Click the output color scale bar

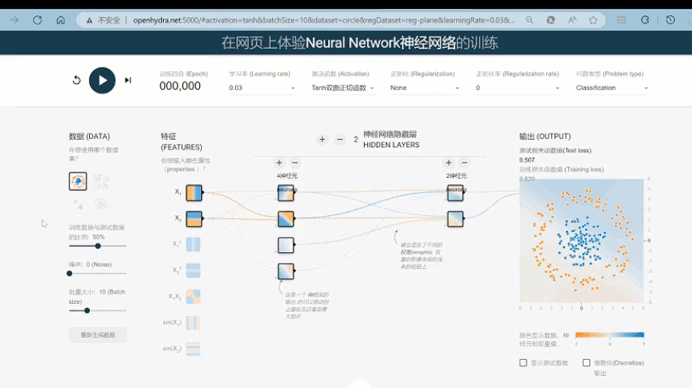610,335
